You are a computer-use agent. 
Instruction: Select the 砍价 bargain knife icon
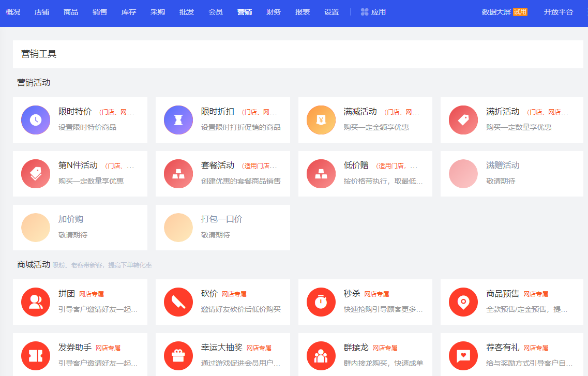(178, 302)
